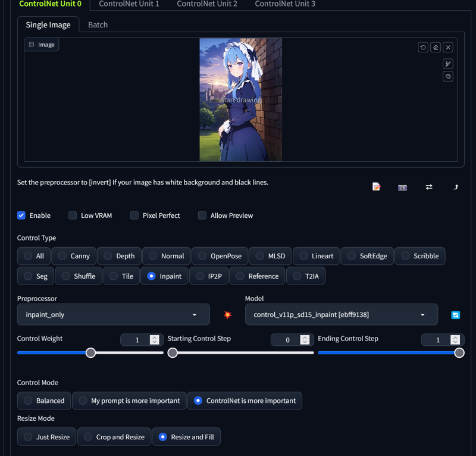Switch to ControlNet Unit 3 tab
The height and width of the screenshot is (456, 476).
tap(285, 4)
